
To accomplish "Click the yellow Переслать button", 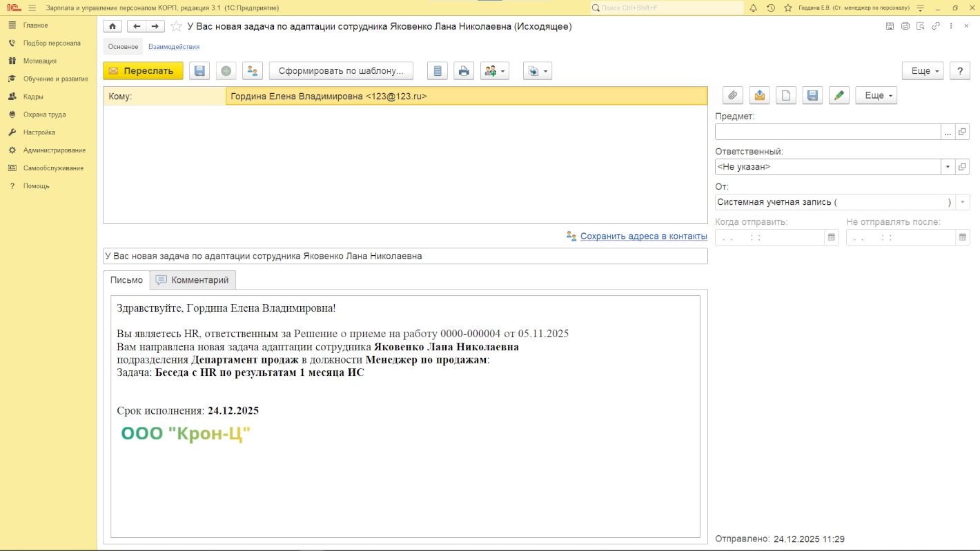I will coord(143,71).
